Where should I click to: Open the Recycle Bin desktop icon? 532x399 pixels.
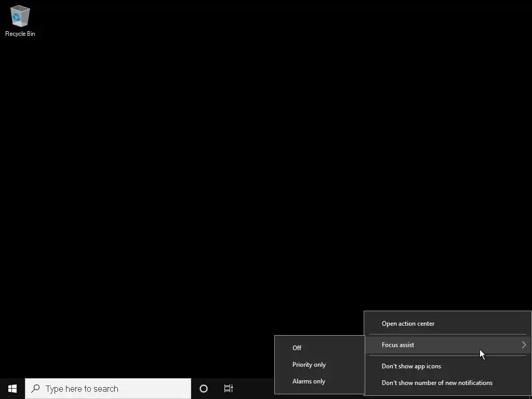[20, 21]
